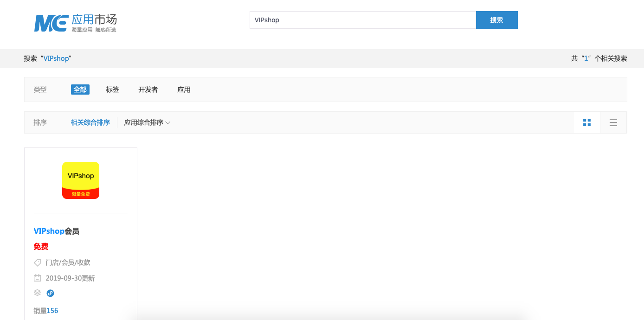This screenshot has height=320, width=644.
Task: Select the 全部 type filter
Action: coord(80,90)
